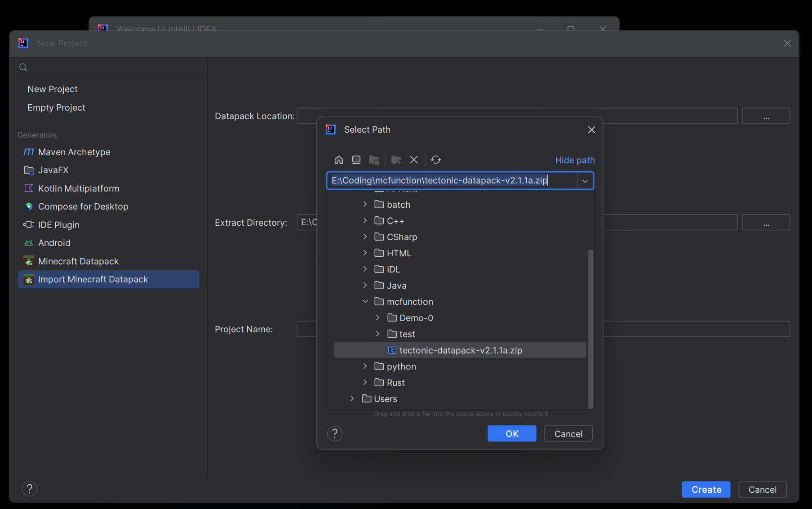This screenshot has height=509, width=812.
Task: Select the python folder in the tree
Action: pos(460,366)
